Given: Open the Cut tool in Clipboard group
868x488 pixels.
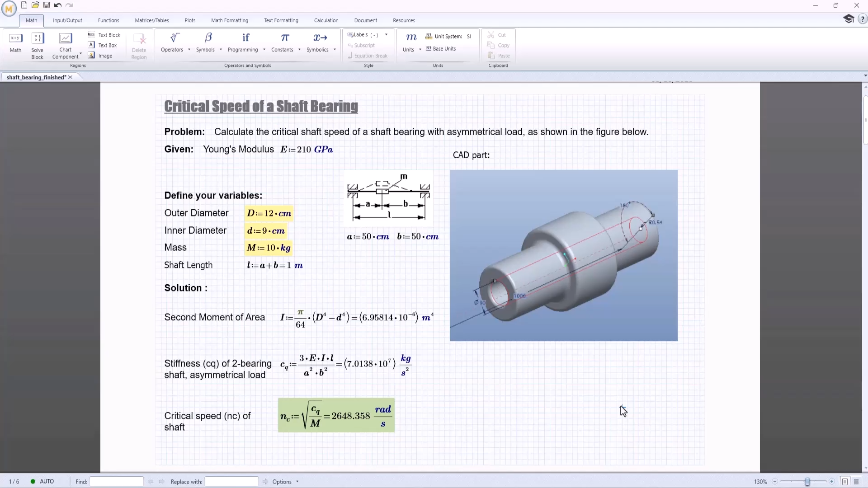Looking at the screenshot, I should click(499, 35).
